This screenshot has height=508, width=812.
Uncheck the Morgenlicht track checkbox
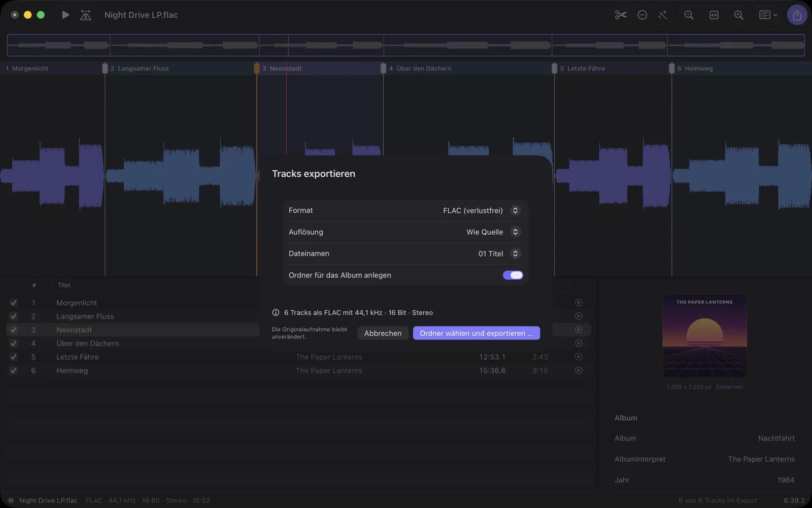point(14,303)
